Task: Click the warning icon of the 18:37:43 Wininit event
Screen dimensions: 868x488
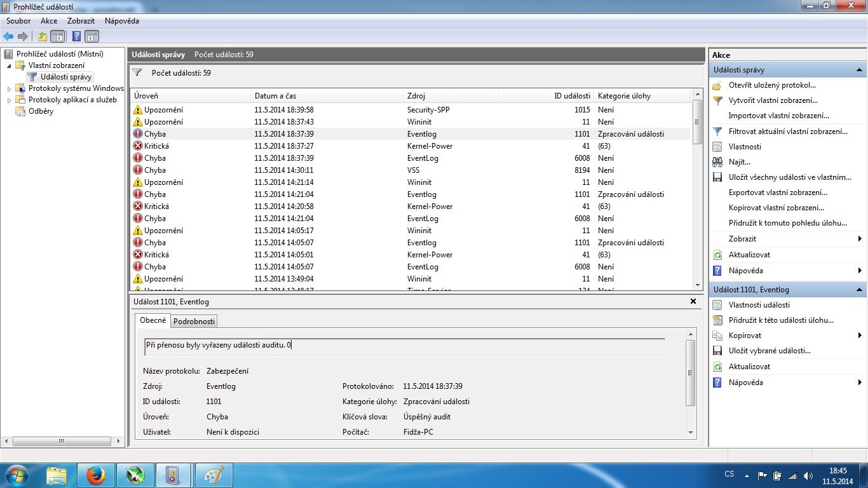Action: point(138,122)
